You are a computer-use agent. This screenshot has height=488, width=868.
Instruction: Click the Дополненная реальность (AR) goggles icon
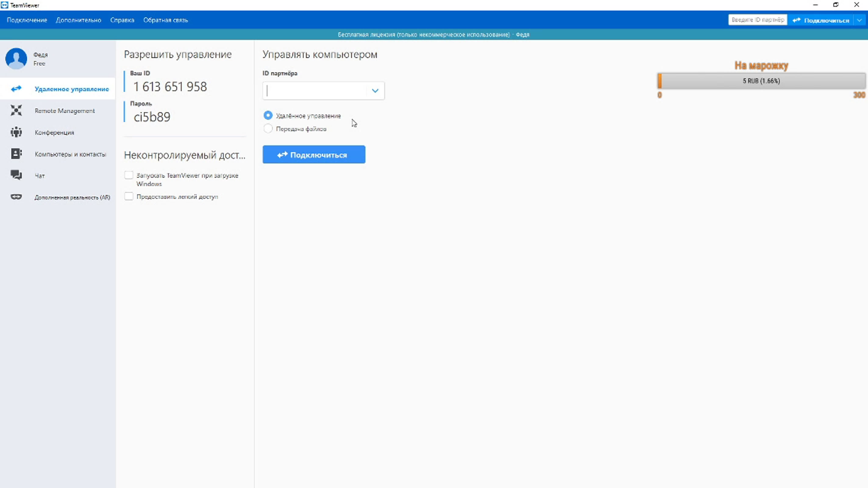pos(16,197)
